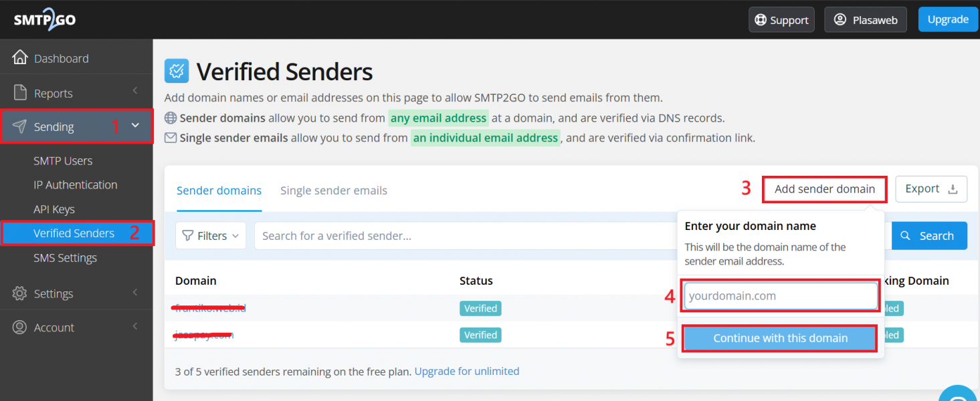Screen dimensions: 980x401
Task: Click the Add sender domain button
Action: pyautogui.click(x=825, y=189)
